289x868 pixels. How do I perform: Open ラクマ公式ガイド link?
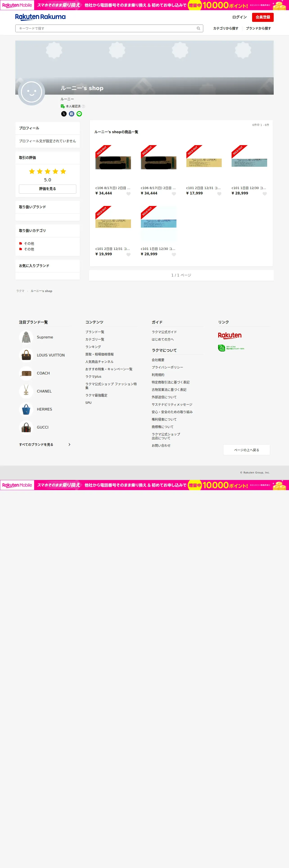(x=164, y=332)
